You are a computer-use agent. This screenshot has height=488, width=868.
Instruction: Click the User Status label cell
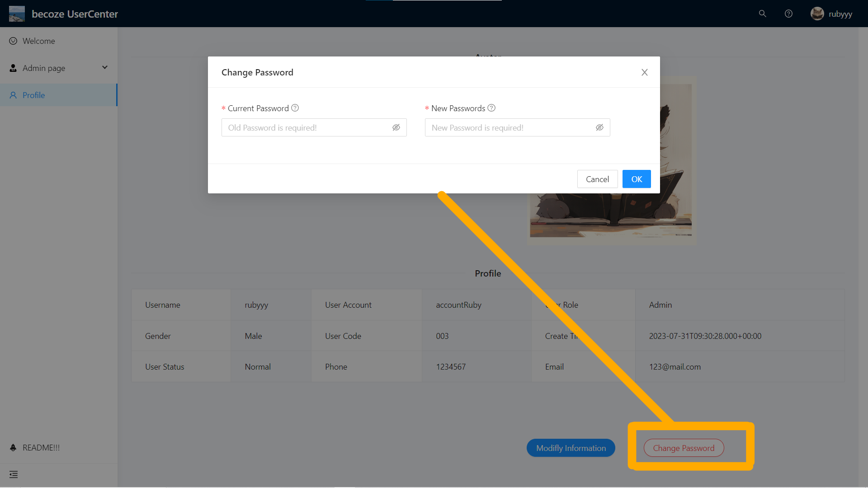click(181, 367)
